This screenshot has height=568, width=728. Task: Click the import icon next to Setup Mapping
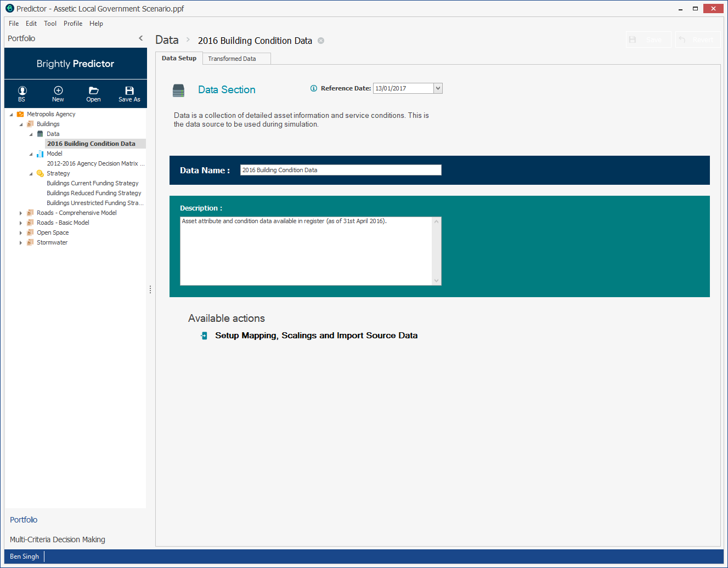[204, 336]
